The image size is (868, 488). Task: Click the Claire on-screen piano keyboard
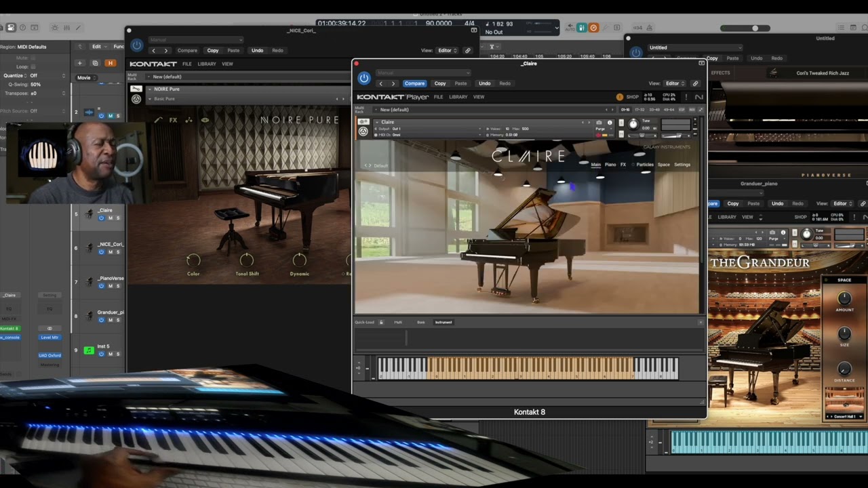[528, 369]
